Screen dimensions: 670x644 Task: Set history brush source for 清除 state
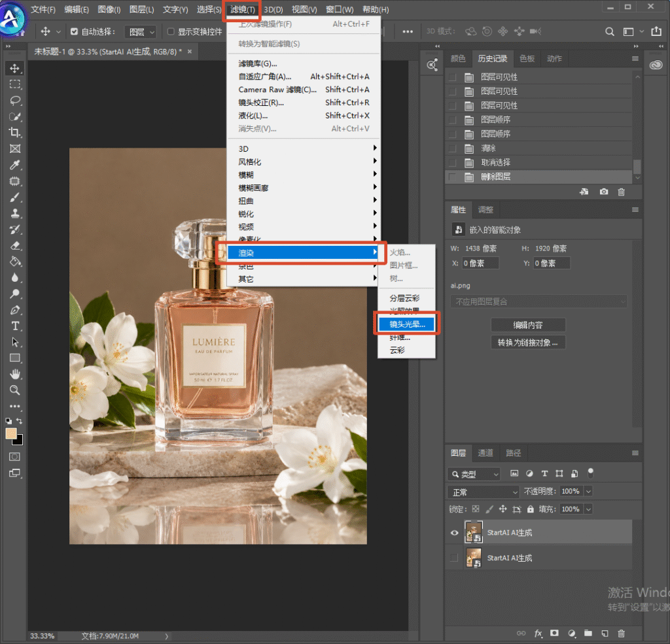click(453, 148)
